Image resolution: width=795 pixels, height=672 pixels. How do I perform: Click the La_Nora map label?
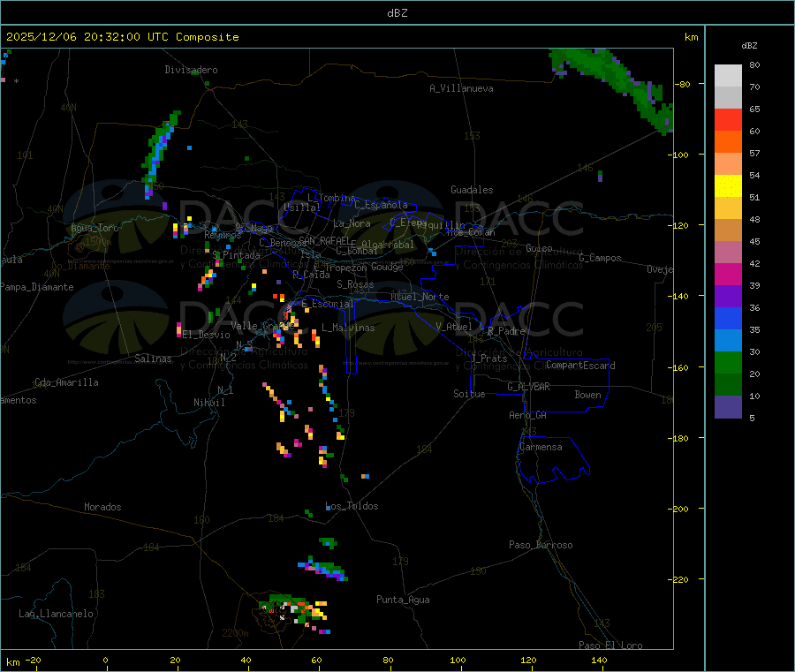click(x=352, y=223)
